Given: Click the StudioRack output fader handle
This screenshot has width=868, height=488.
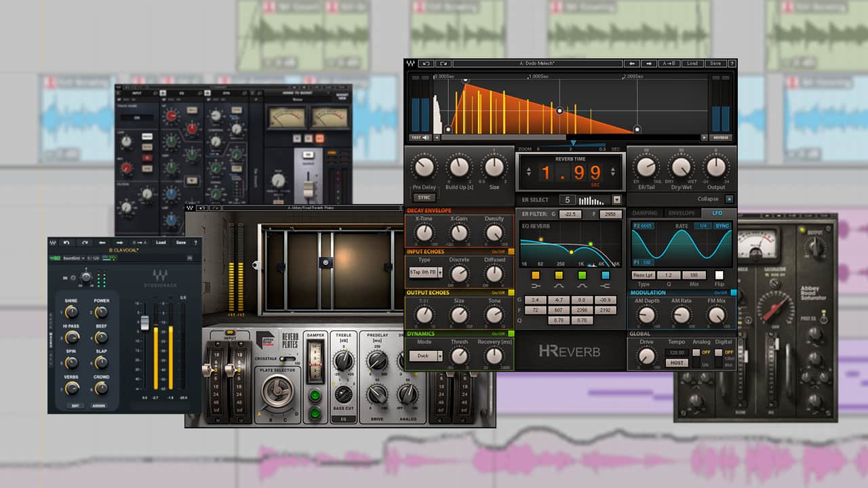Looking at the screenshot, I should (144, 323).
